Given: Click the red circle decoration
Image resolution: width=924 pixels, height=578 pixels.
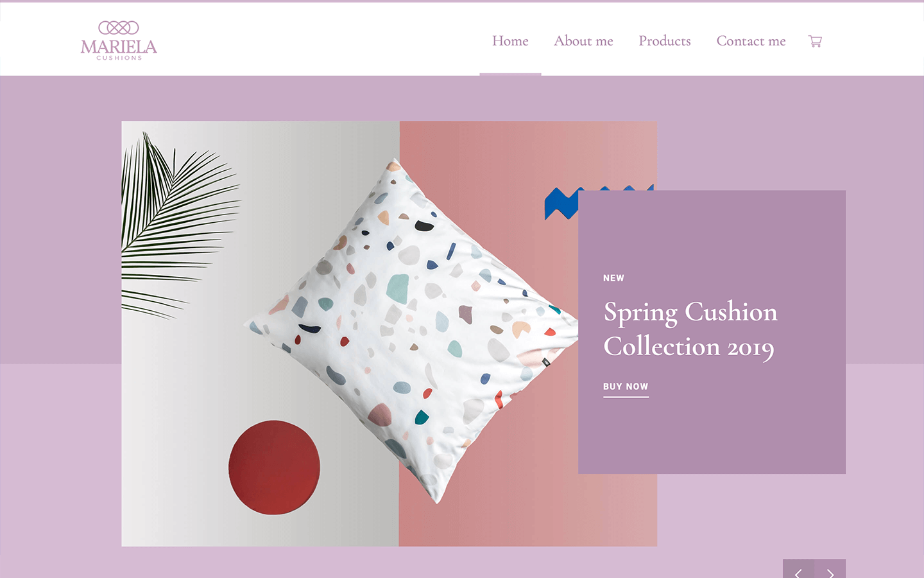Looking at the screenshot, I should pyautogui.click(x=274, y=468).
